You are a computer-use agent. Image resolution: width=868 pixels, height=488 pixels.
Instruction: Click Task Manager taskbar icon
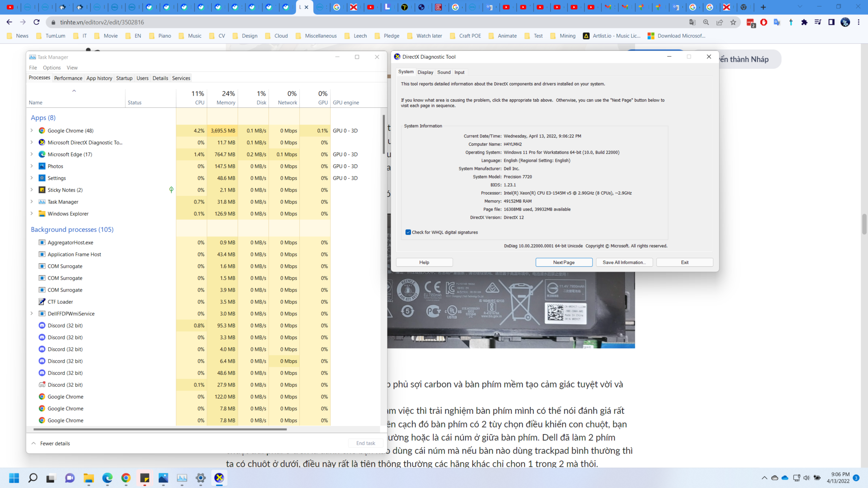pos(182,478)
